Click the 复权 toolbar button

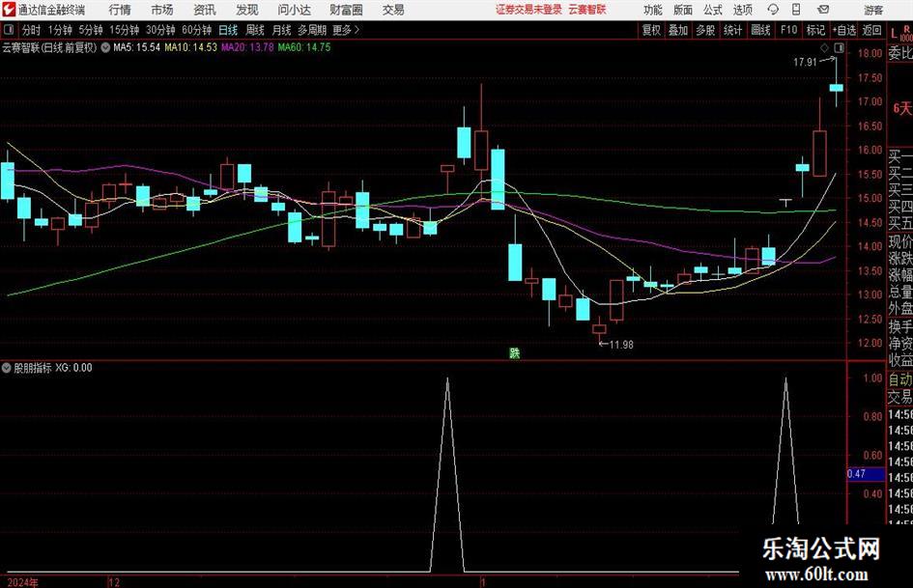click(651, 30)
